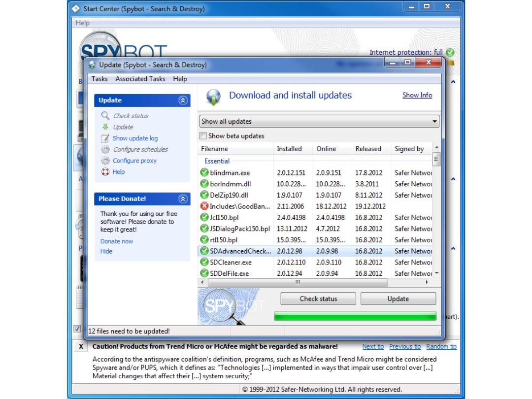Click the gear icon beside Configure proxy
This screenshot has width=532, height=399.
[x=105, y=161]
